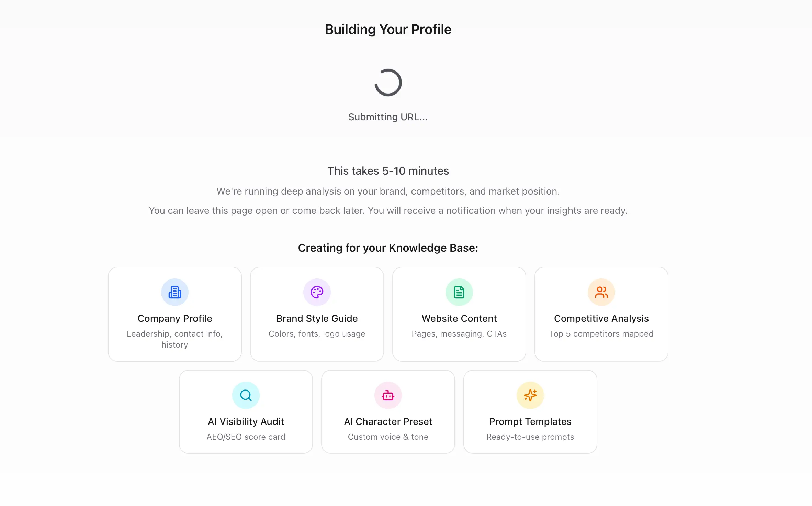This screenshot has height=506, width=812.
Task: Open the Brand Style Guide card
Action: coord(317,314)
